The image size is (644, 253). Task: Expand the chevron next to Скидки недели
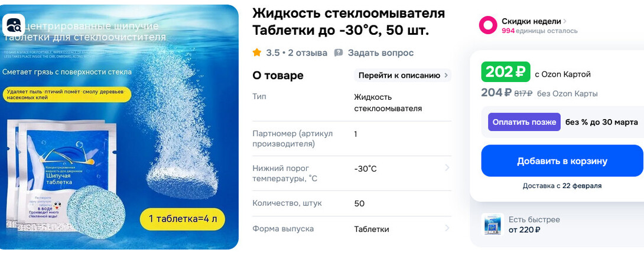565,21
